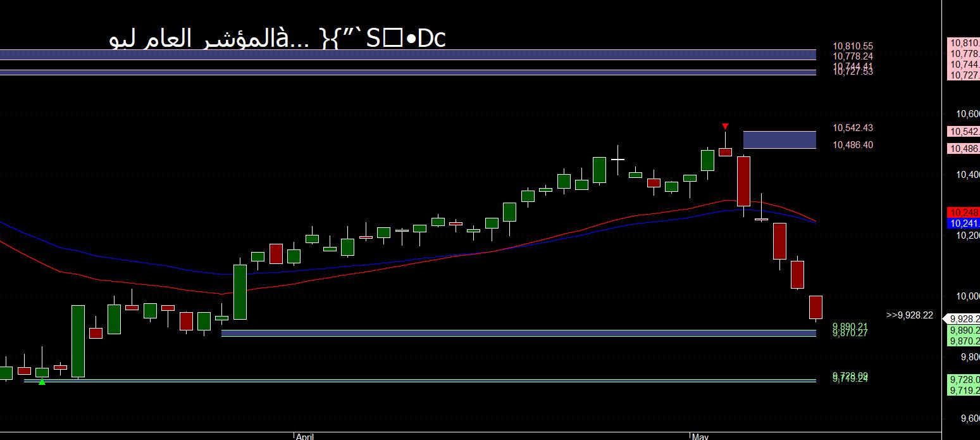Click the 9,600 price-axis gridline label

click(970, 418)
